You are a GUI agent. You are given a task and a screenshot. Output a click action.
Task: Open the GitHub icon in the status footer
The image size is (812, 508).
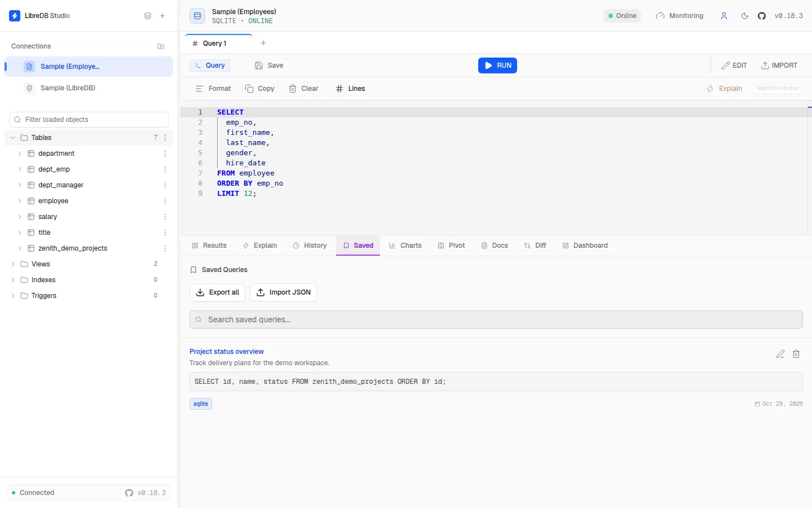coord(129,493)
